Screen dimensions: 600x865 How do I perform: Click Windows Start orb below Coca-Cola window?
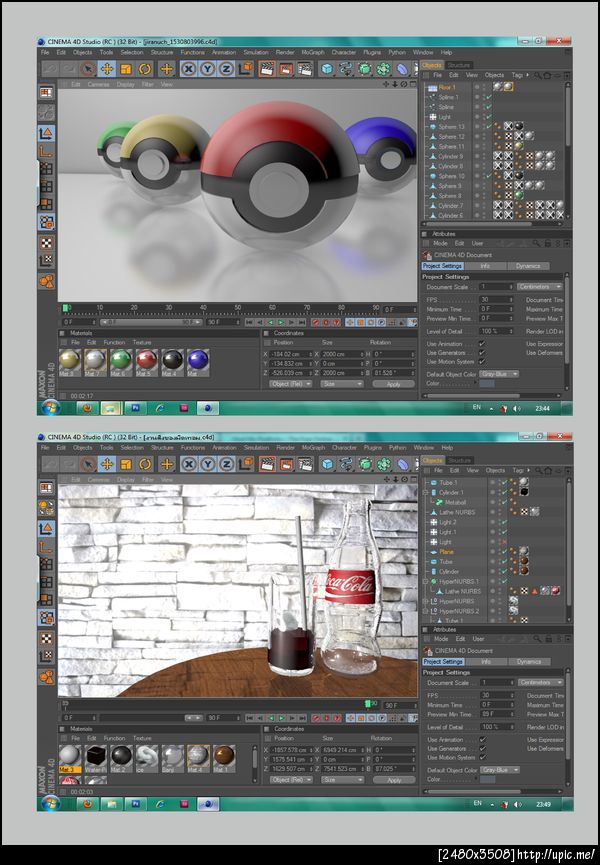point(50,804)
